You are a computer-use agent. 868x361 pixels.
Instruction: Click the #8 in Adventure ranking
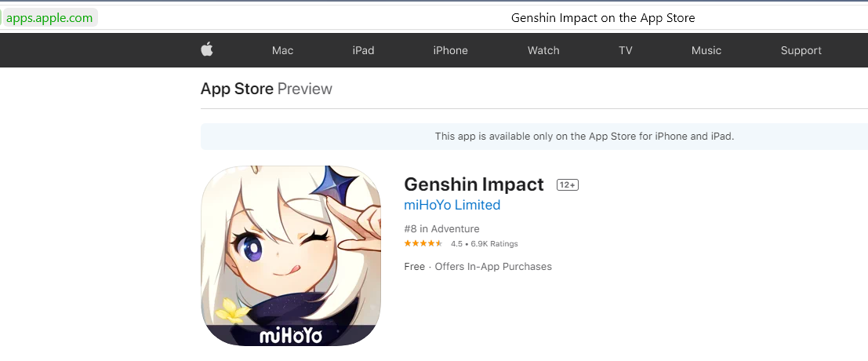(x=441, y=229)
